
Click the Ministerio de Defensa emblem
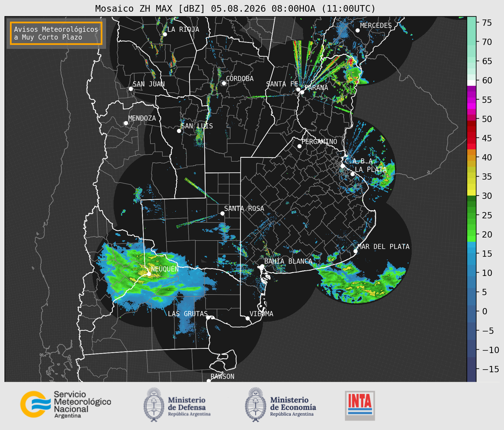coord(154,405)
